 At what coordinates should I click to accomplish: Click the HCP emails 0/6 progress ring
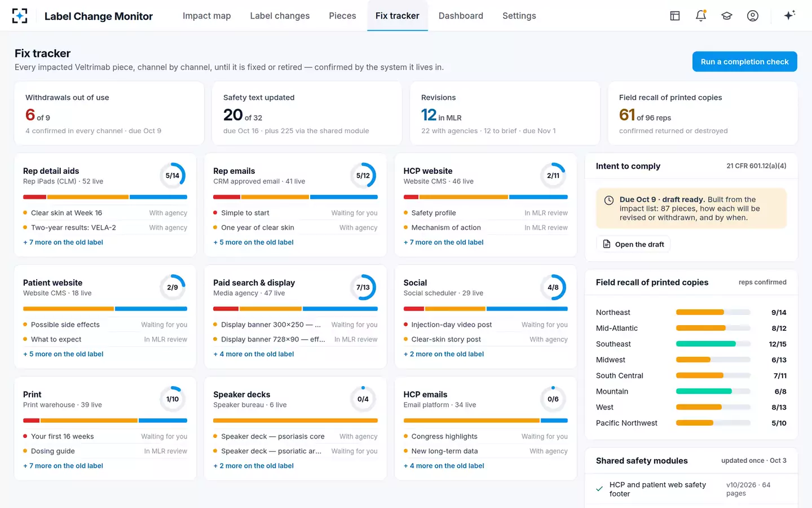553,399
